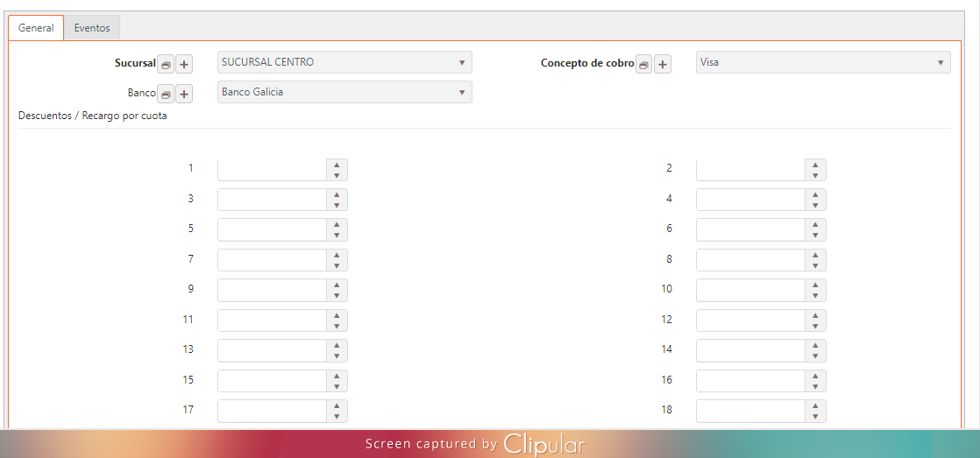Screen dimensions: 980x458
Task: Open the Sucursal search window icon
Action: click(x=166, y=64)
